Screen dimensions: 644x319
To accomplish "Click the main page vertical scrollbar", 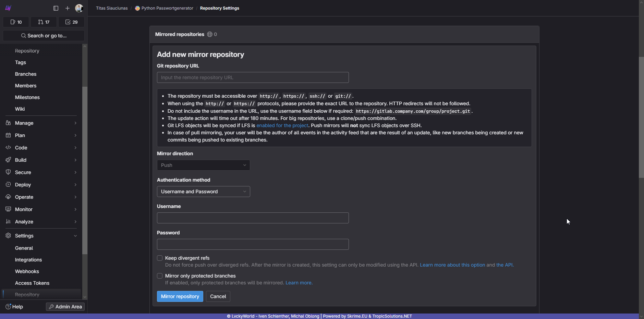I will pyautogui.click(x=641, y=116).
